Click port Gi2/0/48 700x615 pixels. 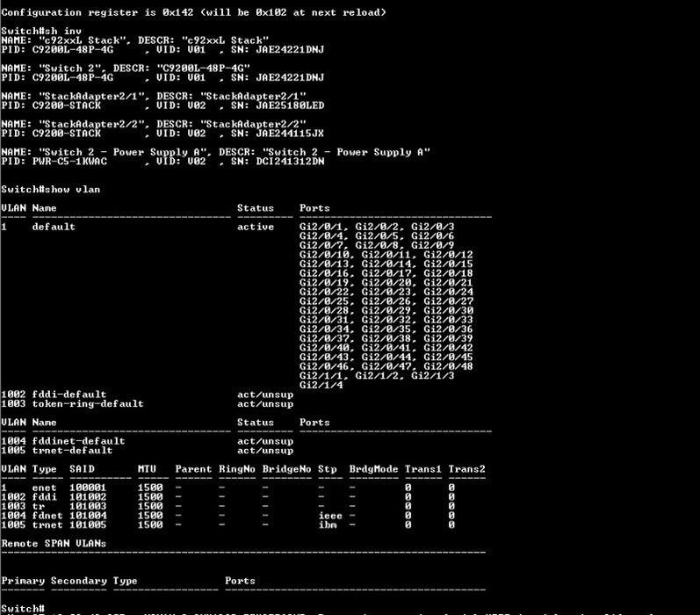(x=448, y=366)
